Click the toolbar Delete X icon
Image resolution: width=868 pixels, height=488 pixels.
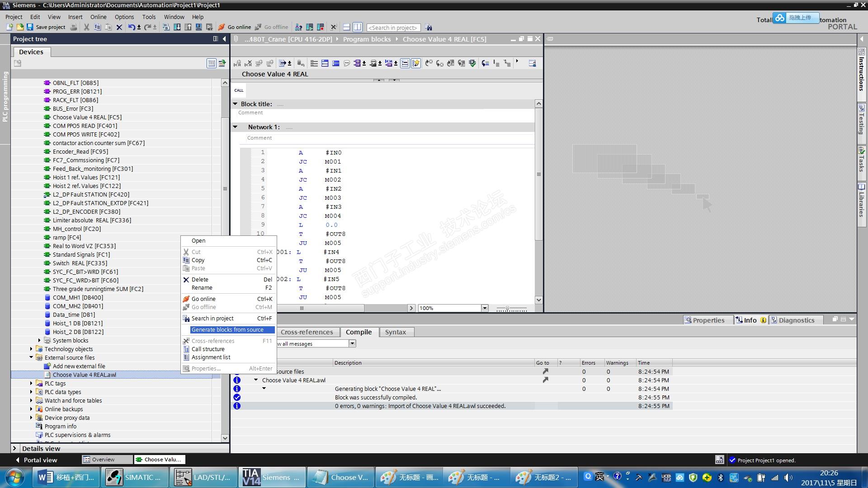119,27
